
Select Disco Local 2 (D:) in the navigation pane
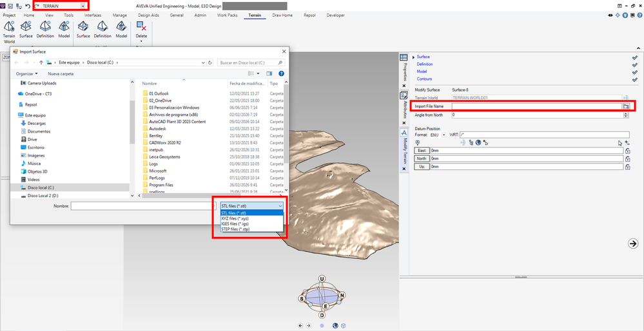(x=43, y=196)
